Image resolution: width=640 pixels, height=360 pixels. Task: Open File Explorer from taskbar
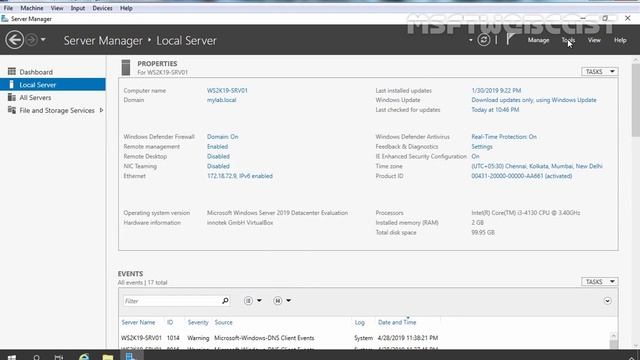pyautogui.click(x=108, y=356)
